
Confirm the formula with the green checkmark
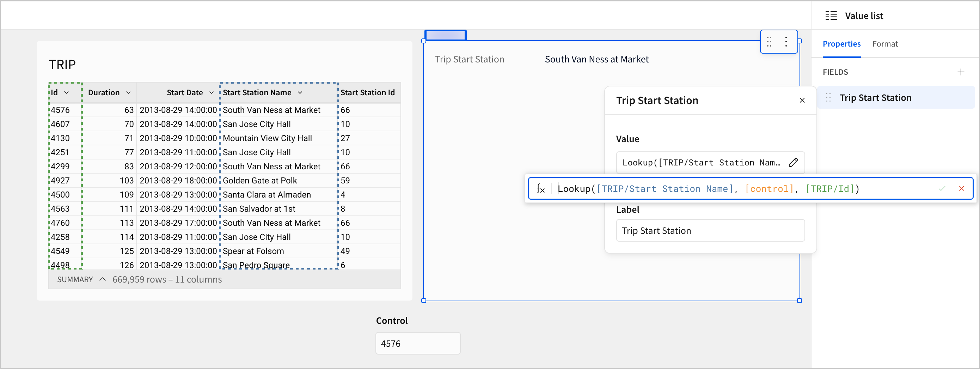pos(942,188)
